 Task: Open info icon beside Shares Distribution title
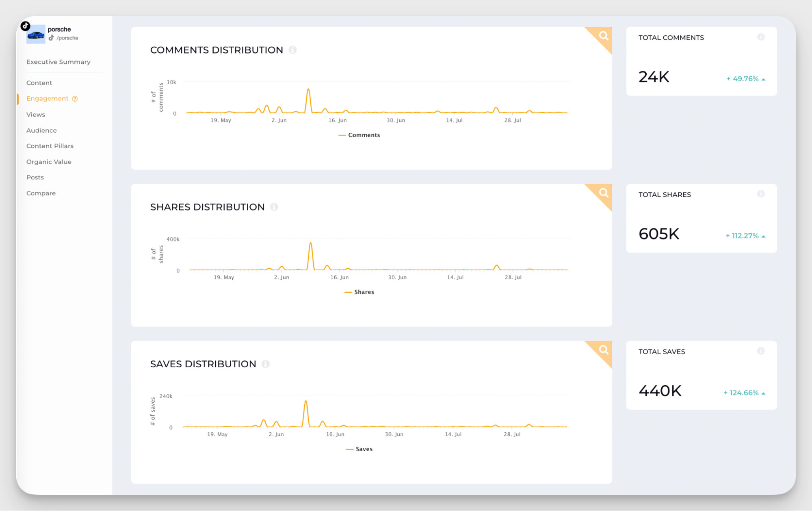(x=274, y=207)
